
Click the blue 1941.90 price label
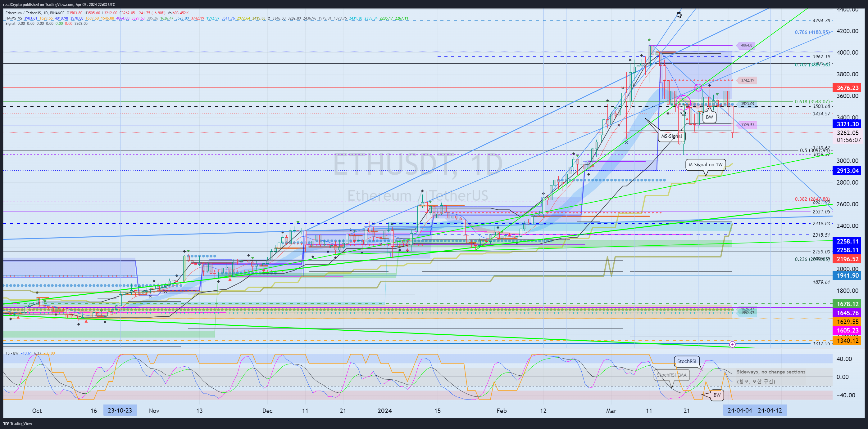848,275
